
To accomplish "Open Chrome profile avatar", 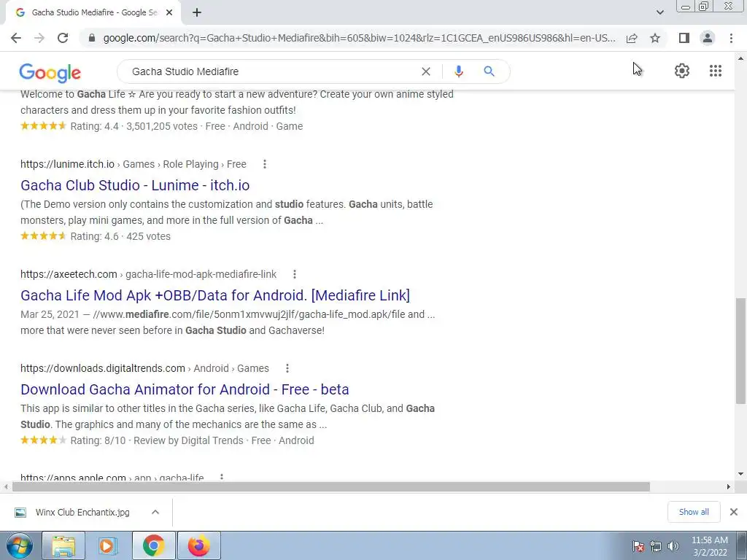I will [708, 38].
